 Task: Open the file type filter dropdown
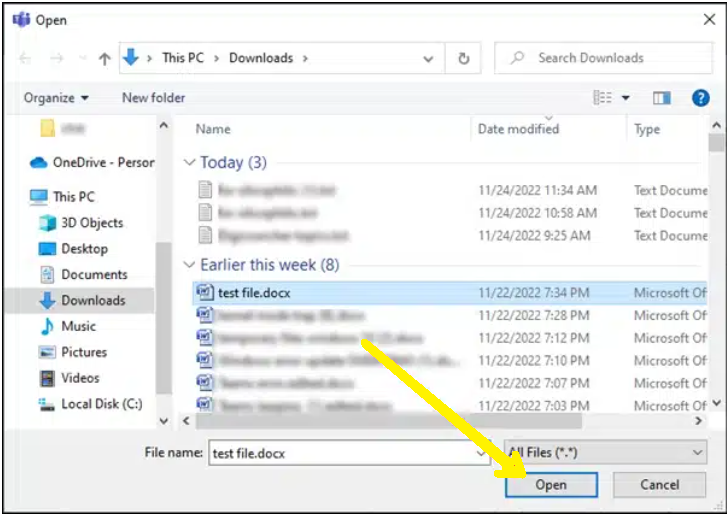tap(605, 453)
